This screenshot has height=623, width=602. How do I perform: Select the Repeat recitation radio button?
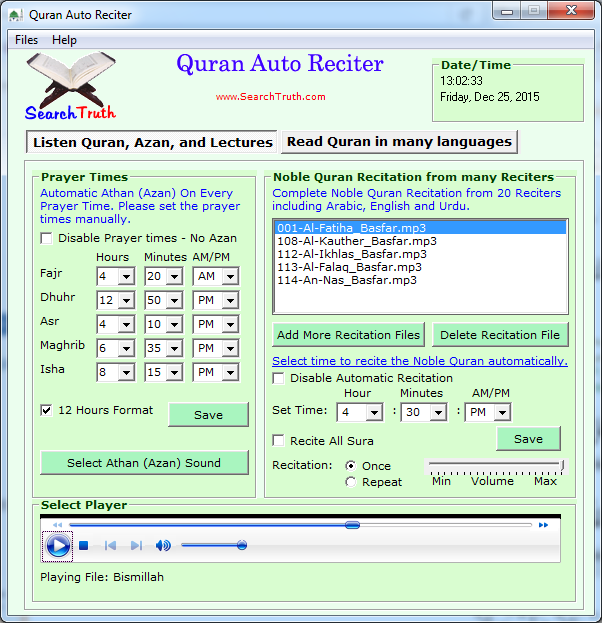[x=351, y=482]
